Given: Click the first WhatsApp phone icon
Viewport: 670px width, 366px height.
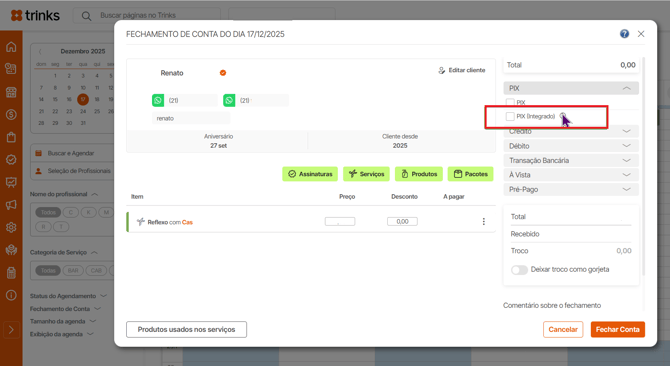Looking at the screenshot, I should [158, 100].
